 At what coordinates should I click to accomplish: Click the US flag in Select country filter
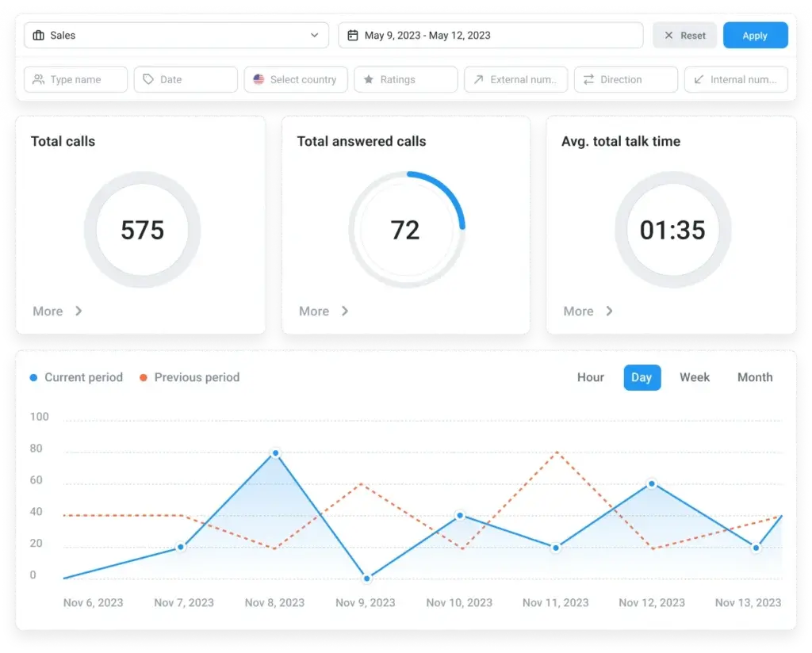point(259,79)
